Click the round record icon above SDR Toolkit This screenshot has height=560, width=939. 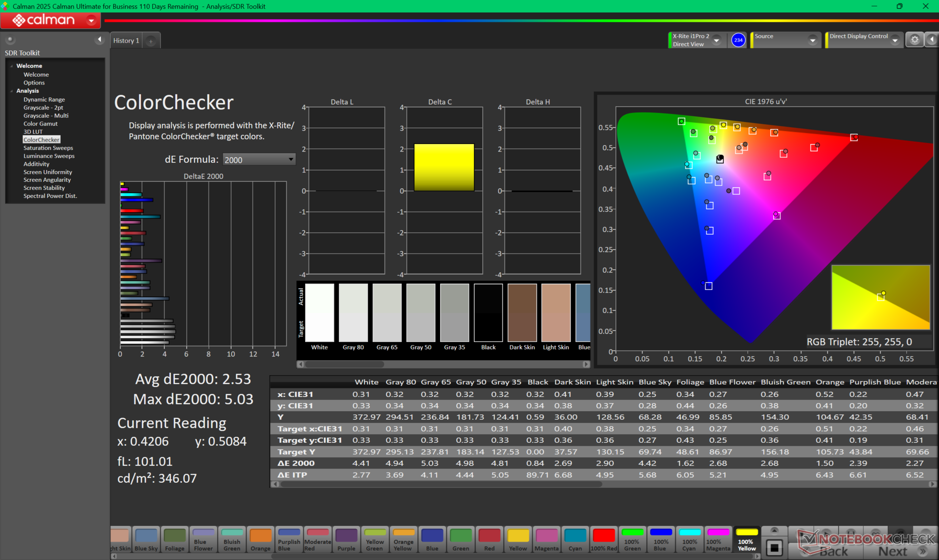point(10,40)
